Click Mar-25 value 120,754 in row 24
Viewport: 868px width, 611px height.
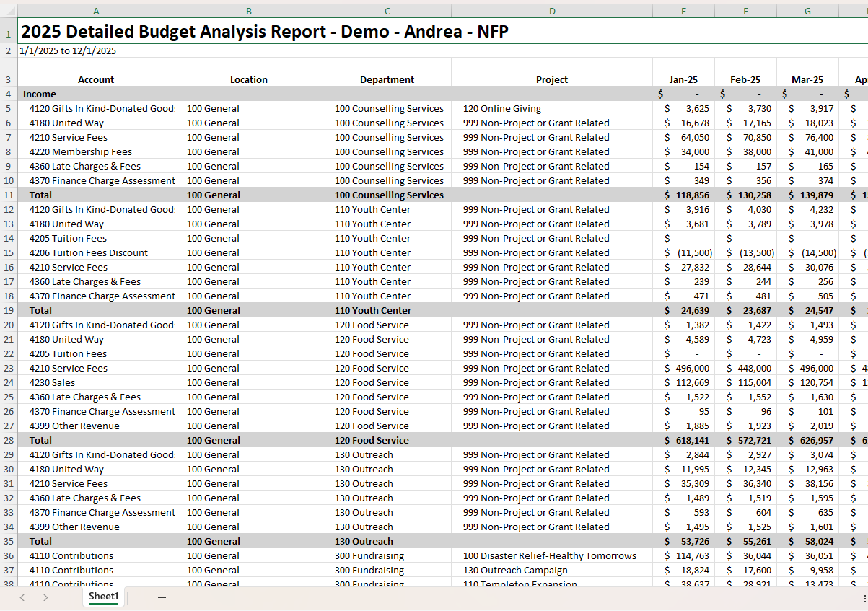coord(807,382)
